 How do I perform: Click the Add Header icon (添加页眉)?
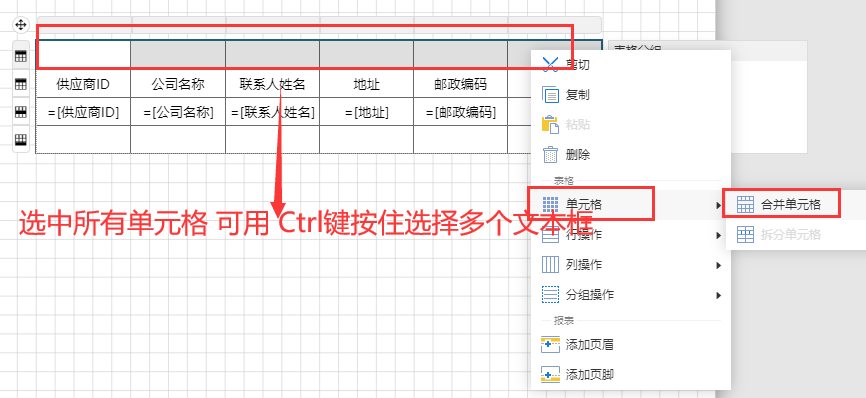pyautogui.click(x=551, y=345)
